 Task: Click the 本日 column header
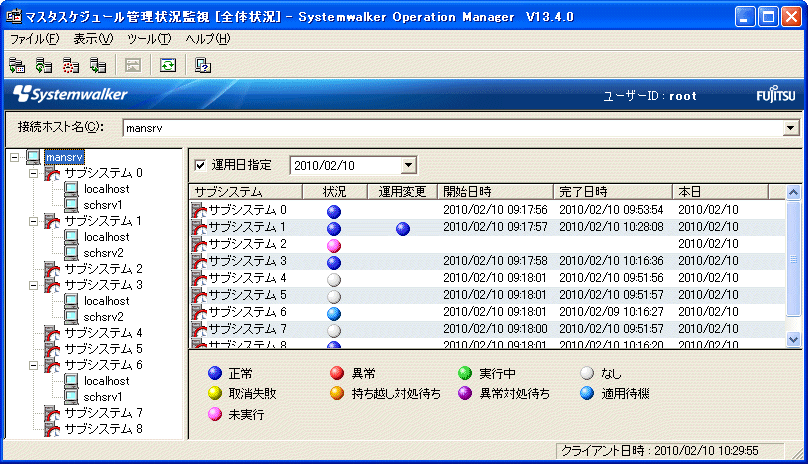pyautogui.click(x=720, y=192)
